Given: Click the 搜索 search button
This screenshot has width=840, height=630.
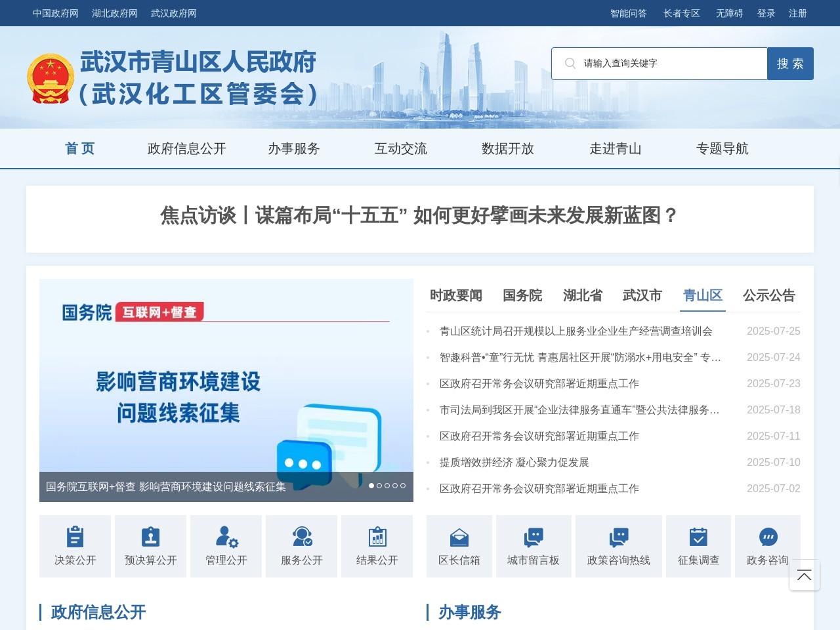Looking at the screenshot, I should point(791,64).
